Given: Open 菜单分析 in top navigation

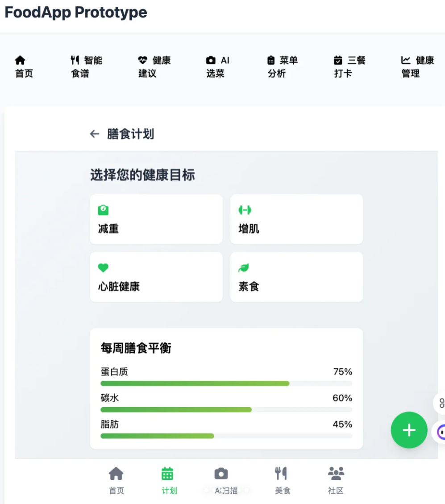Looking at the screenshot, I should (x=282, y=67).
